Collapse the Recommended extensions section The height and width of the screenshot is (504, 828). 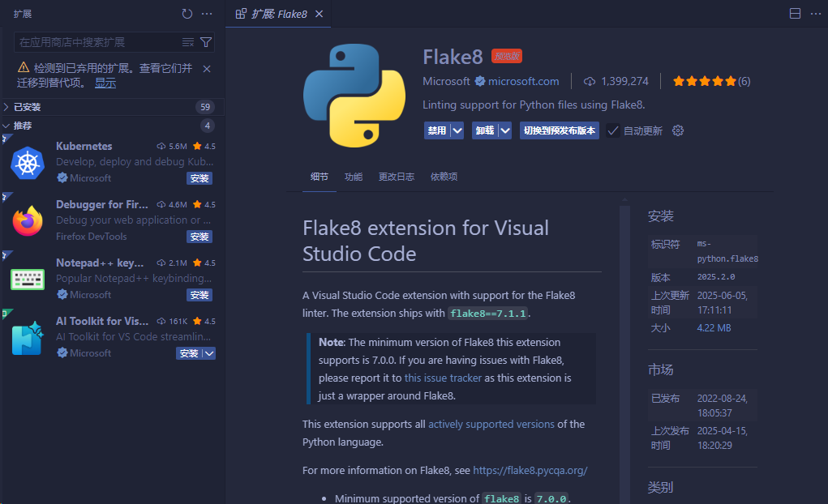pos(6,126)
